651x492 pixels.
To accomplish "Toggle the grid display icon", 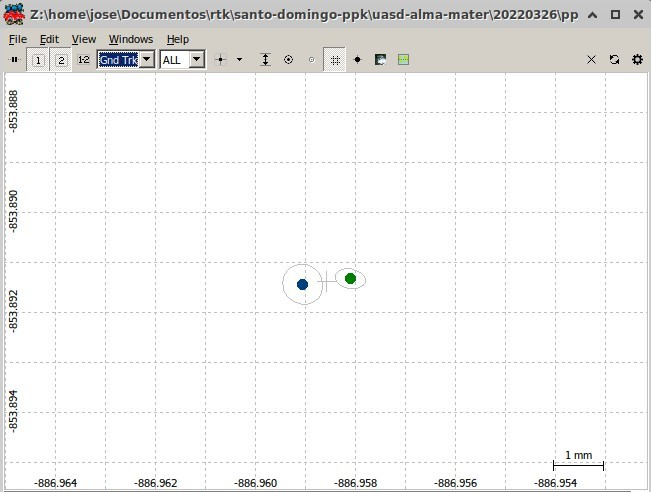I will (x=335, y=60).
